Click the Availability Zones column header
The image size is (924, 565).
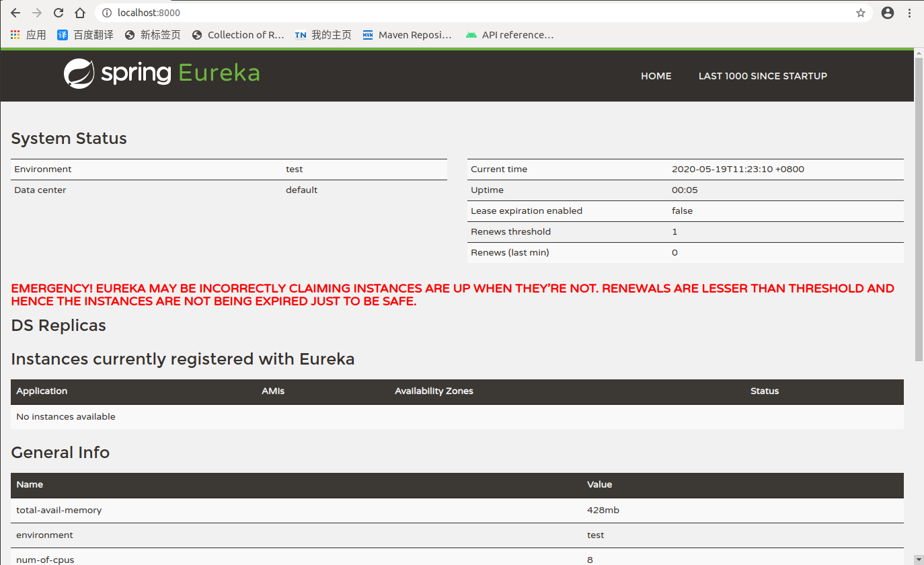tap(434, 391)
